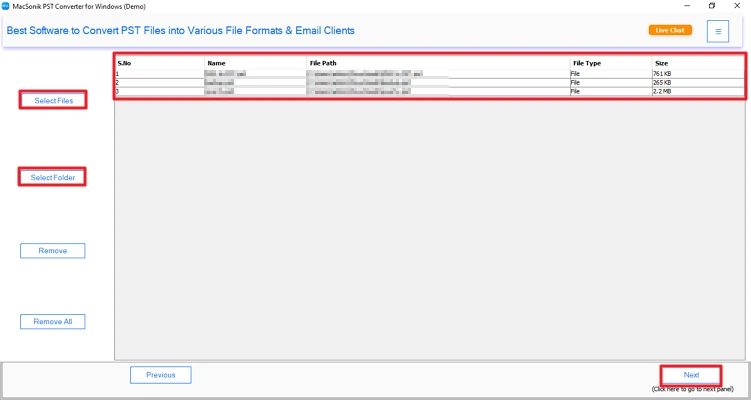The height and width of the screenshot is (400, 751).
Task: Proceed with the Next button
Action: tap(691, 375)
